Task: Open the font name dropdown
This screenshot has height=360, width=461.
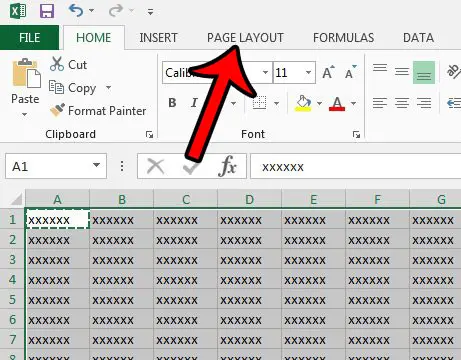Action: pos(265,72)
